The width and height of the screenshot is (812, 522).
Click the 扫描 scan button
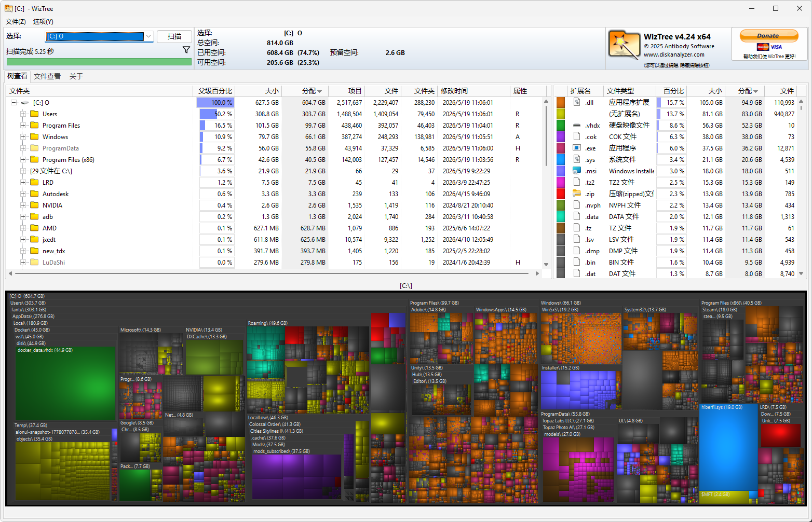[174, 36]
